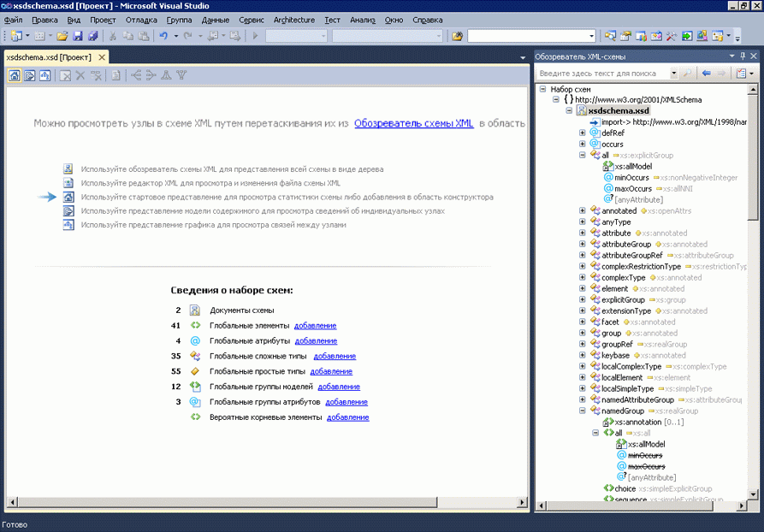Click the Bottom-to-Top layout icon
The width and height of the screenshot is (764, 532).
[x=181, y=75]
